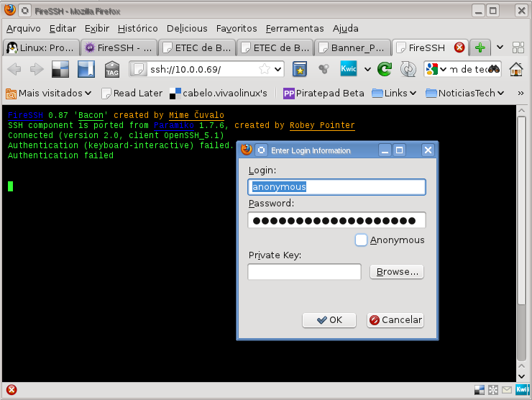Reload the page with the green refresh icon
This screenshot has width=532, height=400.
[x=385, y=70]
